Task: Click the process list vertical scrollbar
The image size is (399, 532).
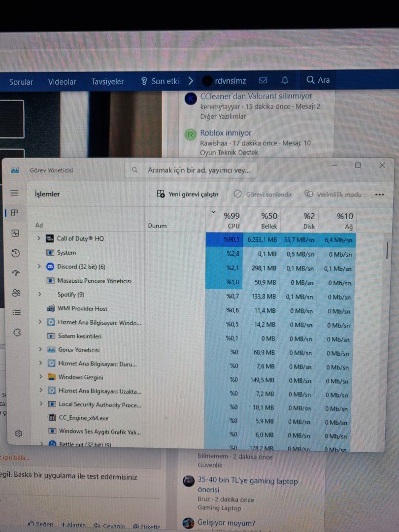Action: 387,250
